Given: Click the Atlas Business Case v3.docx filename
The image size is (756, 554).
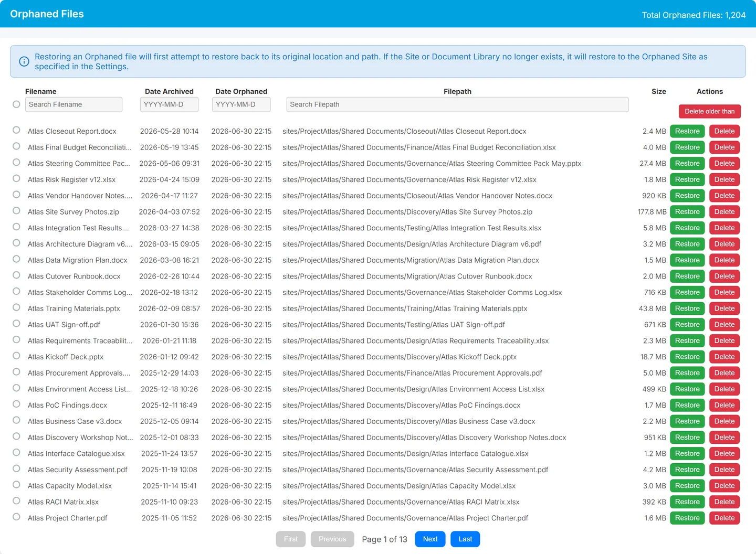Looking at the screenshot, I should (x=75, y=421).
